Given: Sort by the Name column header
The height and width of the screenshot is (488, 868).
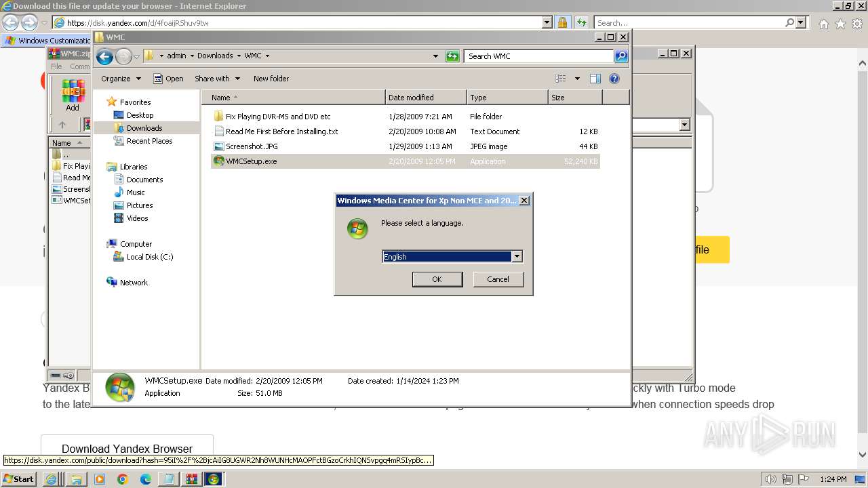Looking at the screenshot, I should pos(294,98).
